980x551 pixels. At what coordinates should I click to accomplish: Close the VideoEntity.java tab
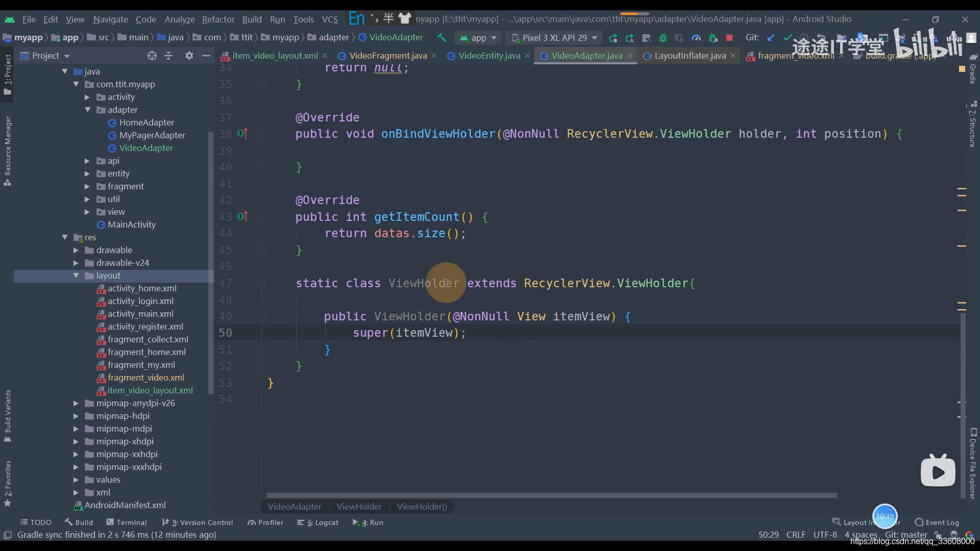527,56
